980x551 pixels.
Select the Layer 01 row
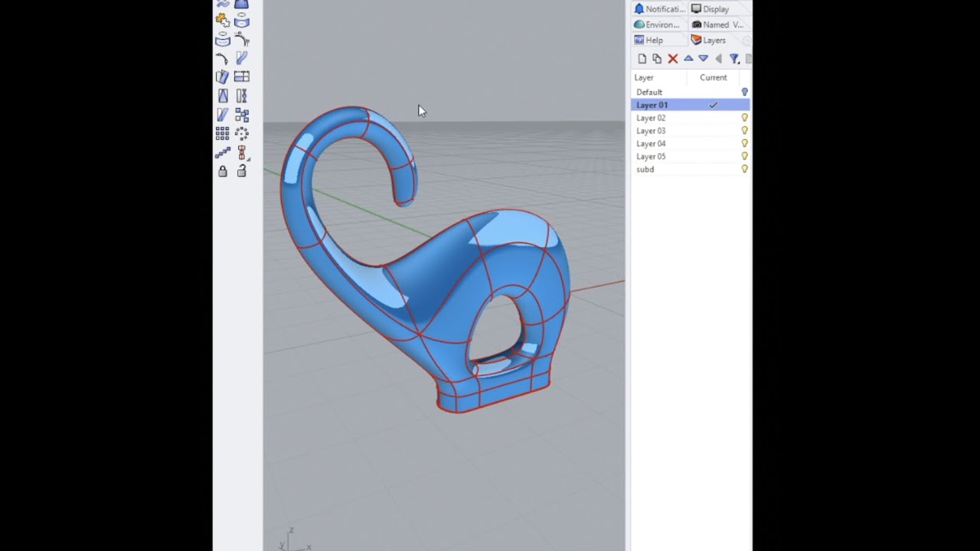tap(691, 105)
